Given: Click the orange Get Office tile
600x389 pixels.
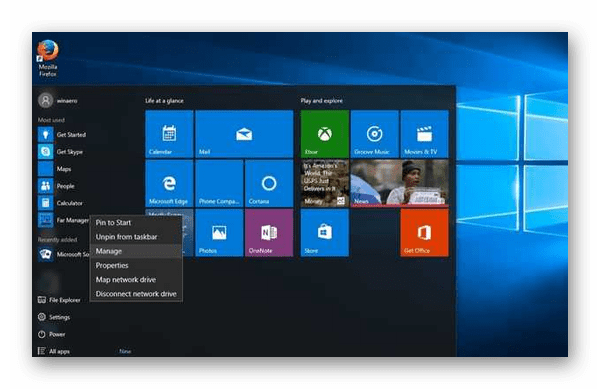Looking at the screenshot, I should pyautogui.click(x=424, y=233).
